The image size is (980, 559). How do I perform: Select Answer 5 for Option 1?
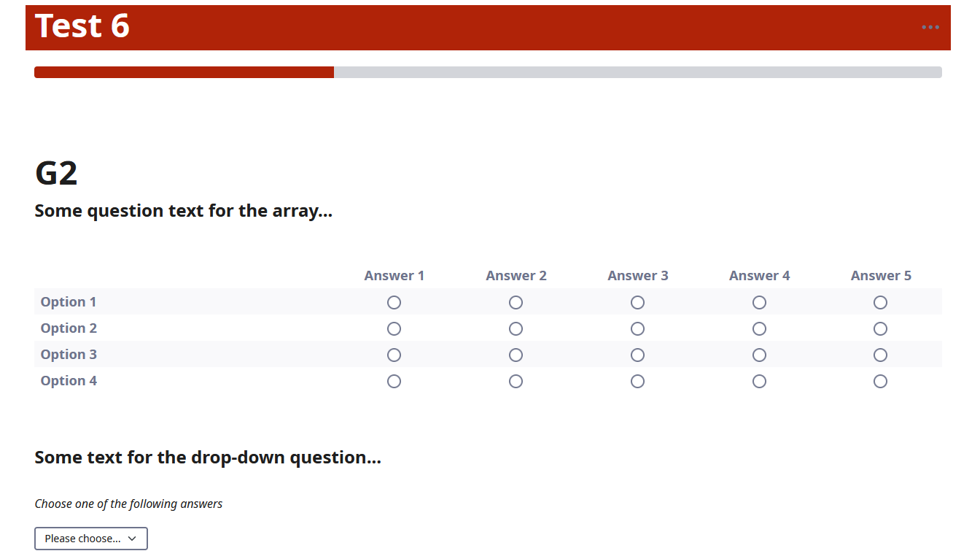coord(880,302)
